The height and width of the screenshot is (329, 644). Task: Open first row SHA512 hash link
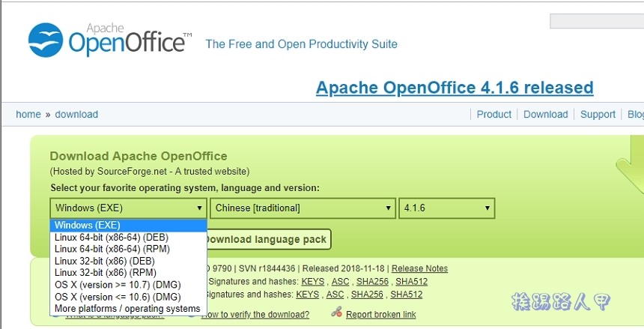pyautogui.click(x=412, y=282)
